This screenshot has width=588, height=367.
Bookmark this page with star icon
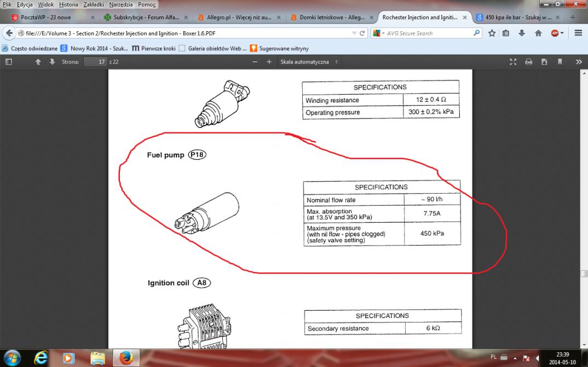pyautogui.click(x=492, y=33)
